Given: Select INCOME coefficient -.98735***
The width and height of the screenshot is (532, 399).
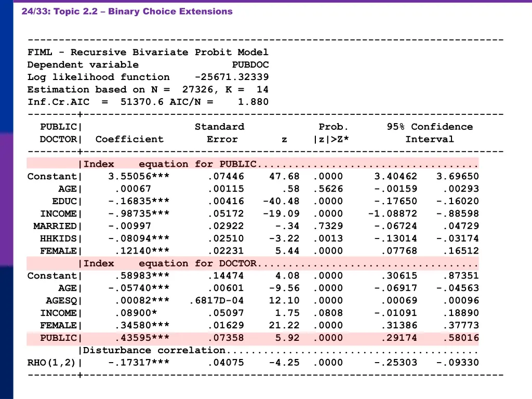Looking at the screenshot, I should pos(139,214).
